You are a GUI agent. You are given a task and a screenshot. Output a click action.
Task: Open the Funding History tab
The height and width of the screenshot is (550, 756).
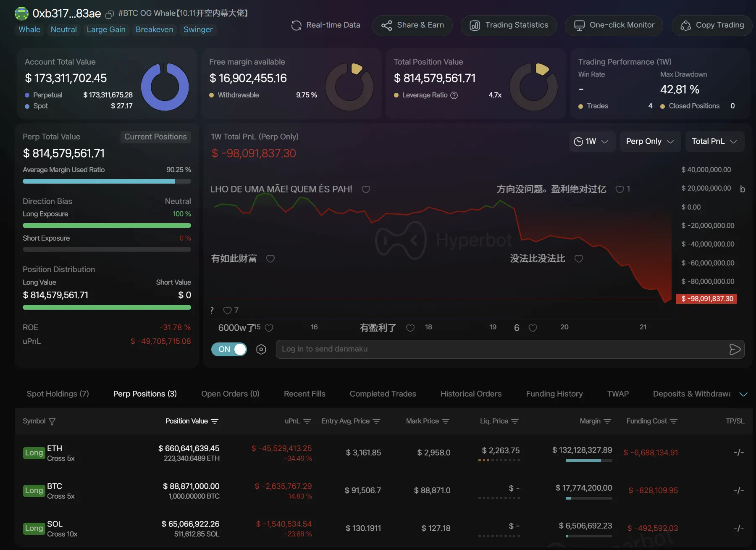coord(554,394)
